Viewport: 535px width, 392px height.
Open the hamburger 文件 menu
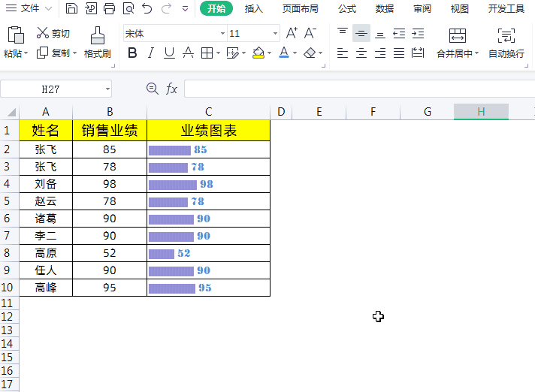(11, 8)
